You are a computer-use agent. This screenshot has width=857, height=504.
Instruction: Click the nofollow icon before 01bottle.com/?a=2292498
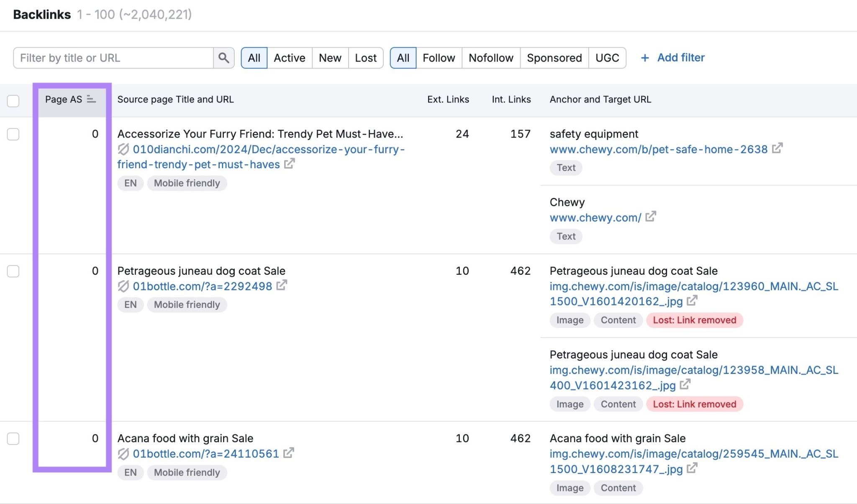pyautogui.click(x=123, y=286)
